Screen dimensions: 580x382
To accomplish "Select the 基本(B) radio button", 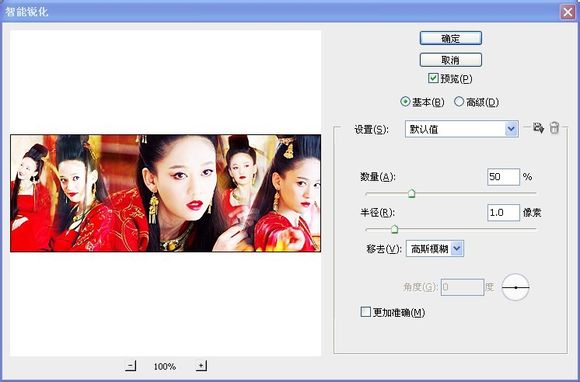I will 405,101.
